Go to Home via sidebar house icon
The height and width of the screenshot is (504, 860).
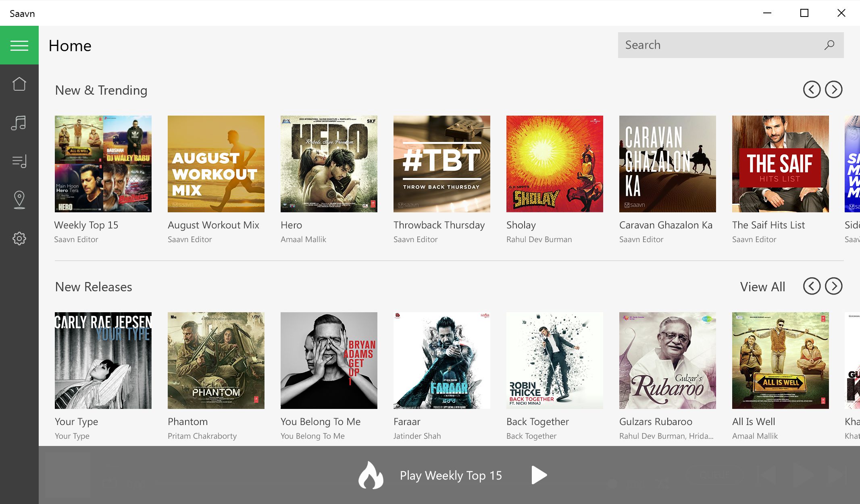[x=19, y=84]
